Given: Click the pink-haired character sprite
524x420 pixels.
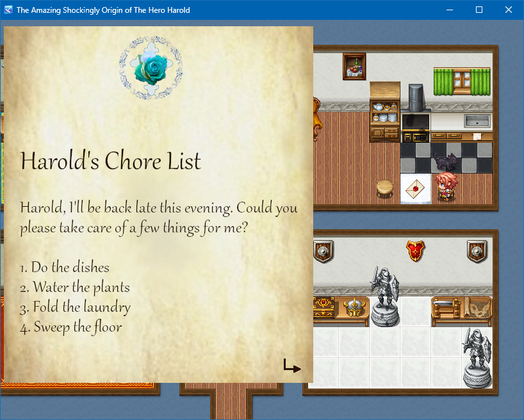Looking at the screenshot, I should 446,186.
